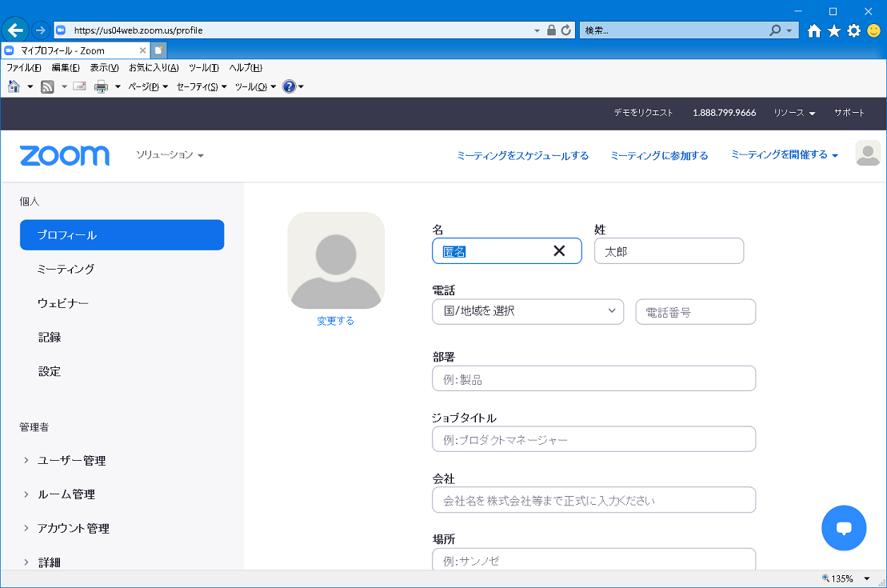The height and width of the screenshot is (588, 887).
Task: Go to 設定 in sidebar
Action: click(50, 371)
